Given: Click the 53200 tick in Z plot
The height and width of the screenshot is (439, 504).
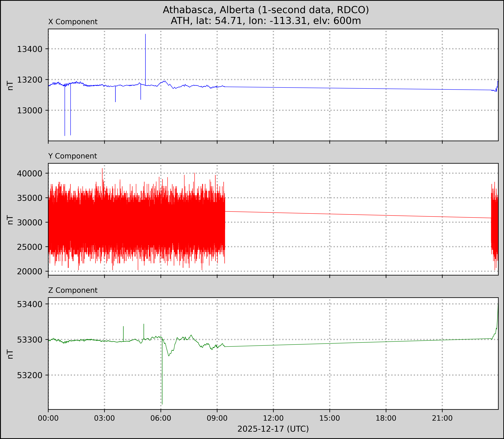Looking at the screenshot, I should click(30, 375).
